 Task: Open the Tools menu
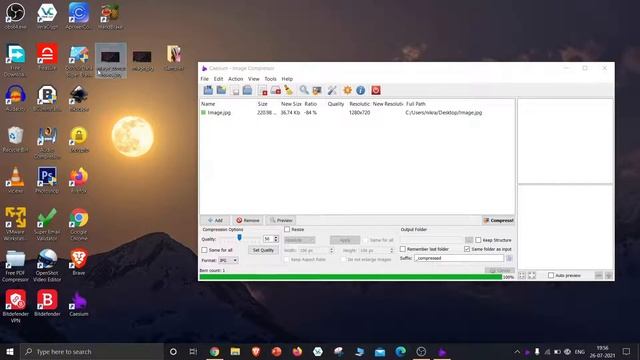[x=270, y=79]
